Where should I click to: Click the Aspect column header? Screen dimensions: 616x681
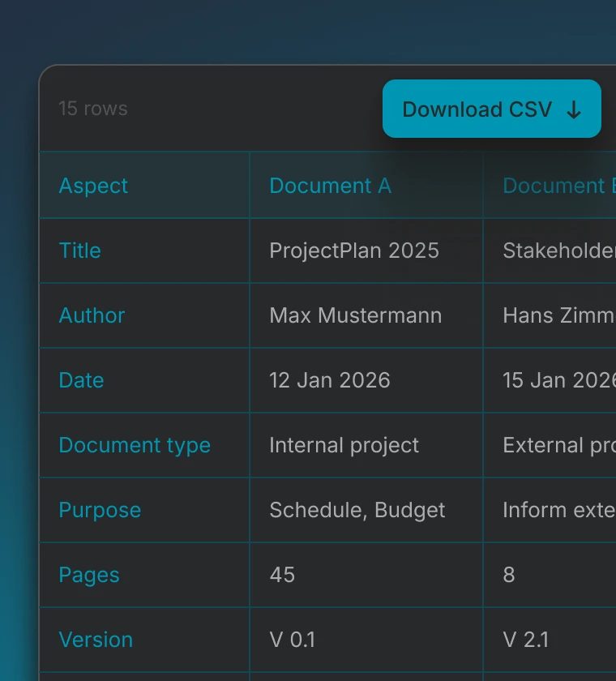pos(93,186)
